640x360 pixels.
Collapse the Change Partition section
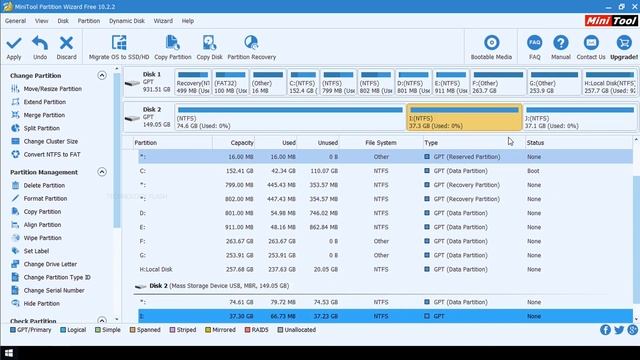tap(102, 76)
